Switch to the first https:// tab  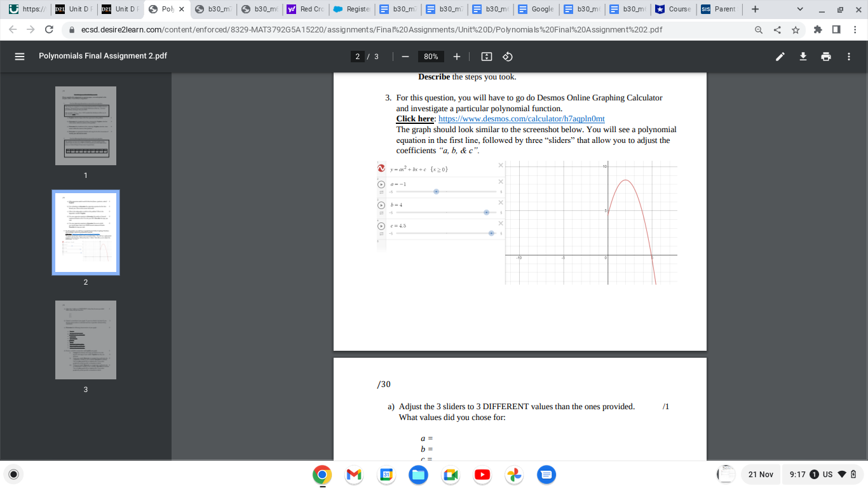[26, 10]
